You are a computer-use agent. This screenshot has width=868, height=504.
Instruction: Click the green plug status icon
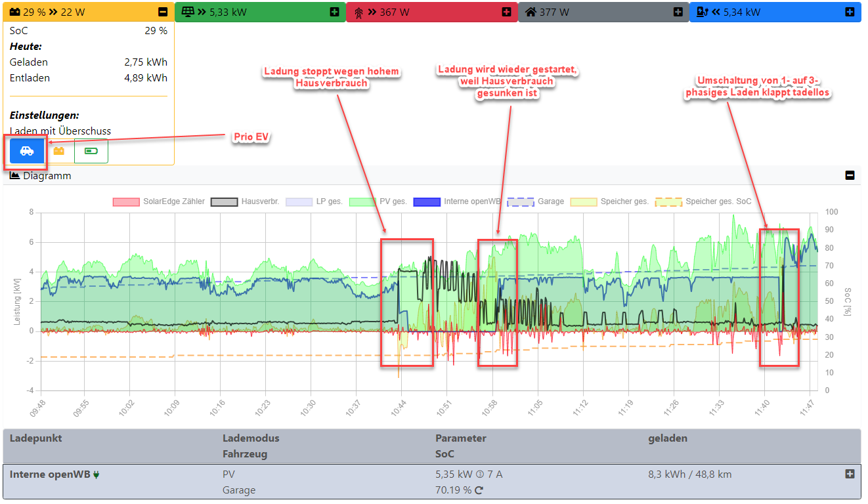(97, 474)
